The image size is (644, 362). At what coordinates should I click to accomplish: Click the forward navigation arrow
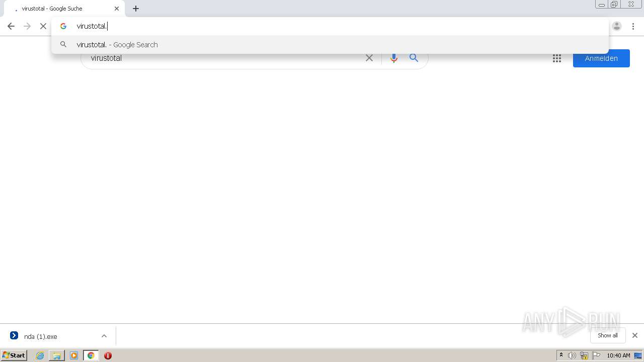(x=27, y=26)
